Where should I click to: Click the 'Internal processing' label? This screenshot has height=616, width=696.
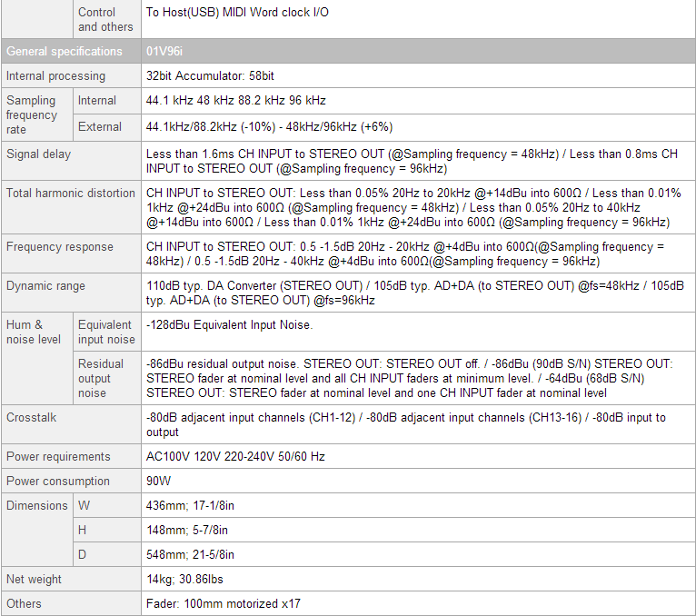tap(56, 76)
